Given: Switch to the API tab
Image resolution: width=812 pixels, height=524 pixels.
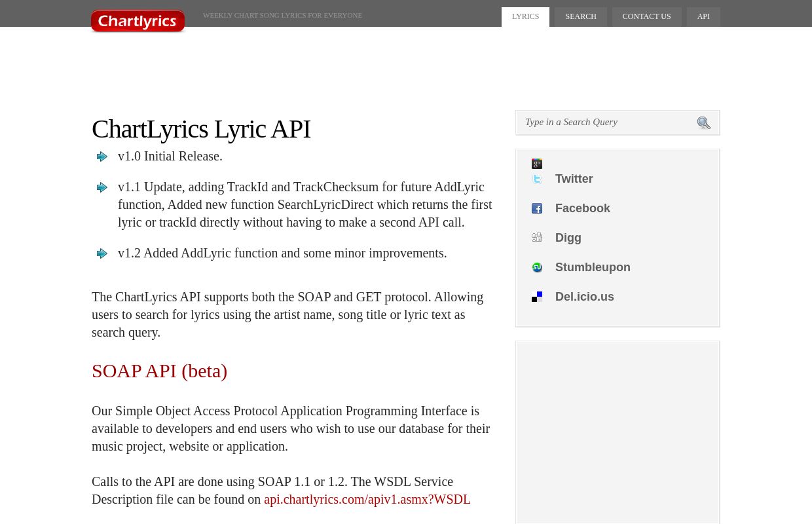Looking at the screenshot, I should (703, 17).
